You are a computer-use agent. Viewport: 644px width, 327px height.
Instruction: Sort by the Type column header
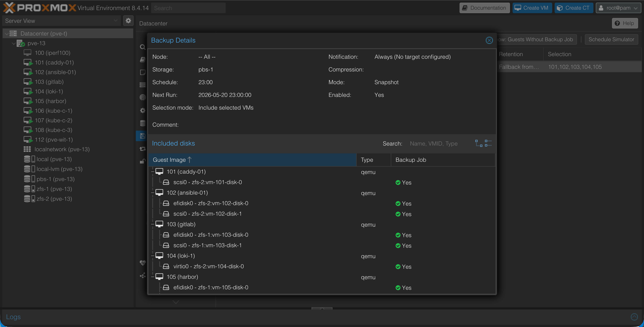click(x=373, y=160)
